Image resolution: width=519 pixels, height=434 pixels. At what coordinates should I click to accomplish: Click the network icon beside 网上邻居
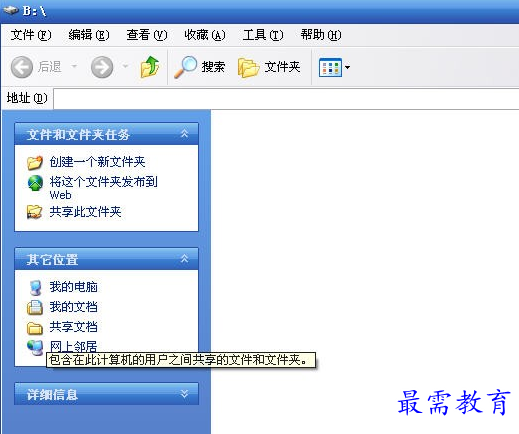point(35,348)
